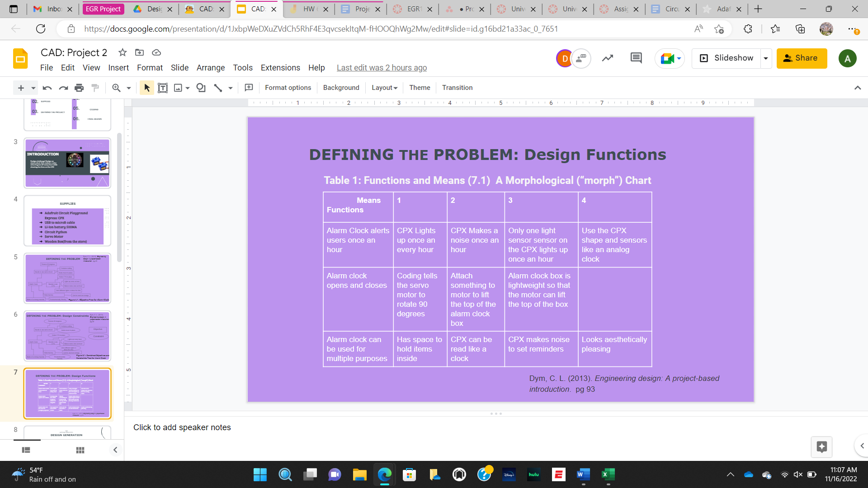Redo the last edit
The width and height of the screenshot is (868, 488).
63,87
